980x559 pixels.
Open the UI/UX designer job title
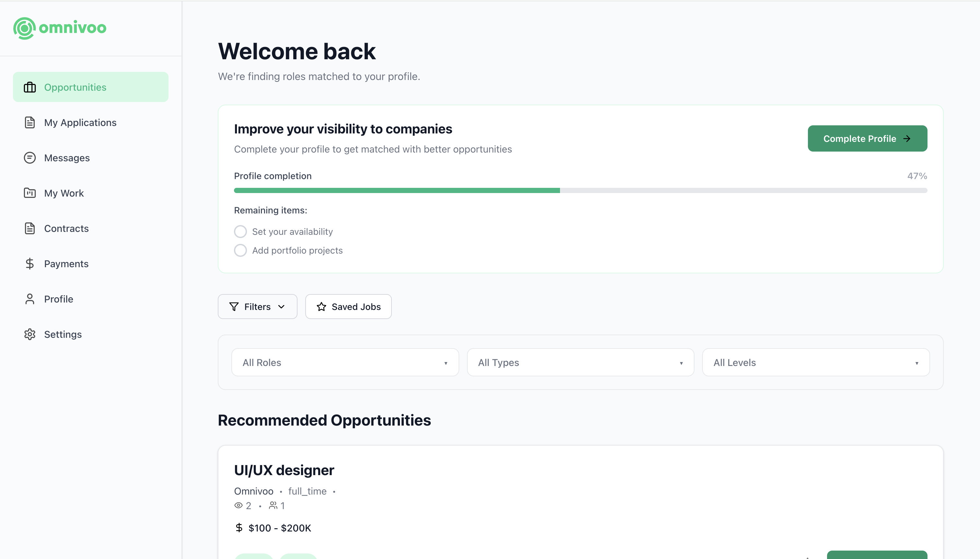pos(284,470)
